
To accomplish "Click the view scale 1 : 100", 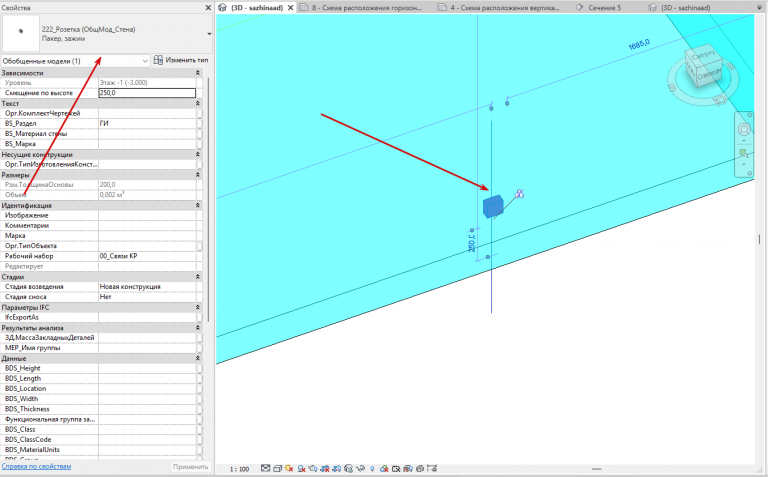I will (240, 469).
